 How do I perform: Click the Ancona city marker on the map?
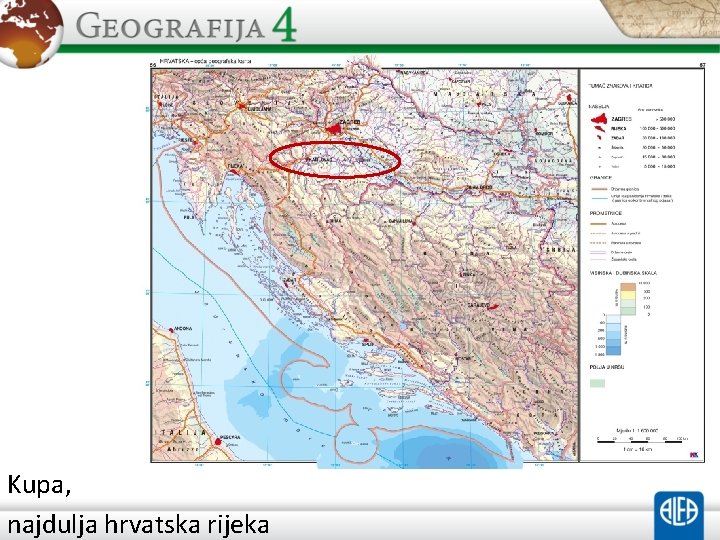(x=171, y=330)
